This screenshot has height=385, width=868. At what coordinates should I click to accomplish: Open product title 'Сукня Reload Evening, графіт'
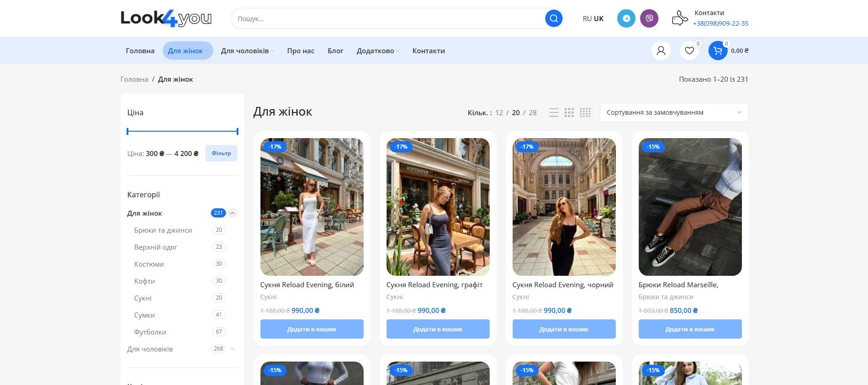pos(434,285)
